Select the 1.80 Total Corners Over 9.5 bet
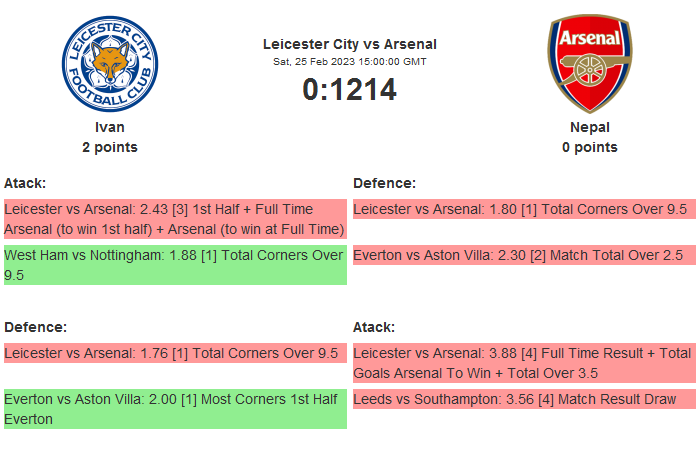The height and width of the screenshot is (460, 700). pos(523,210)
